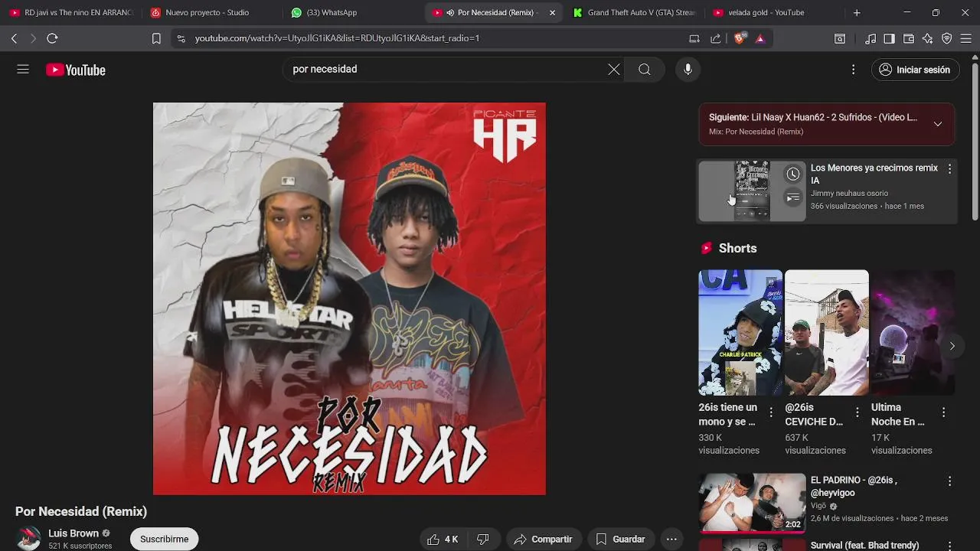Open more actions ellipsis beside Guardar
The image size is (980, 551).
pos(671,540)
